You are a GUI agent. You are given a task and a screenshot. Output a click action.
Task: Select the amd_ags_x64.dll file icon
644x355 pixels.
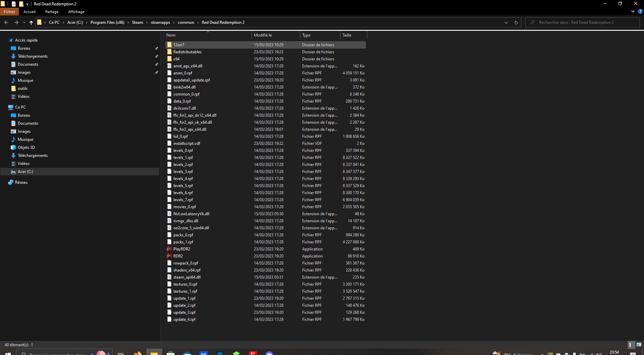pyautogui.click(x=169, y=66)
